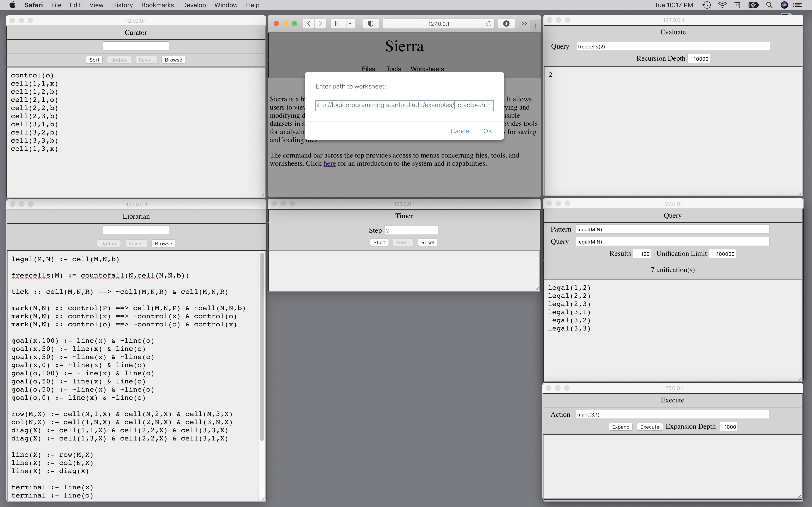The width and height of the screenshot is (812, 507).
Task: Open the downloads arrow icon
Action: (506, 24)
